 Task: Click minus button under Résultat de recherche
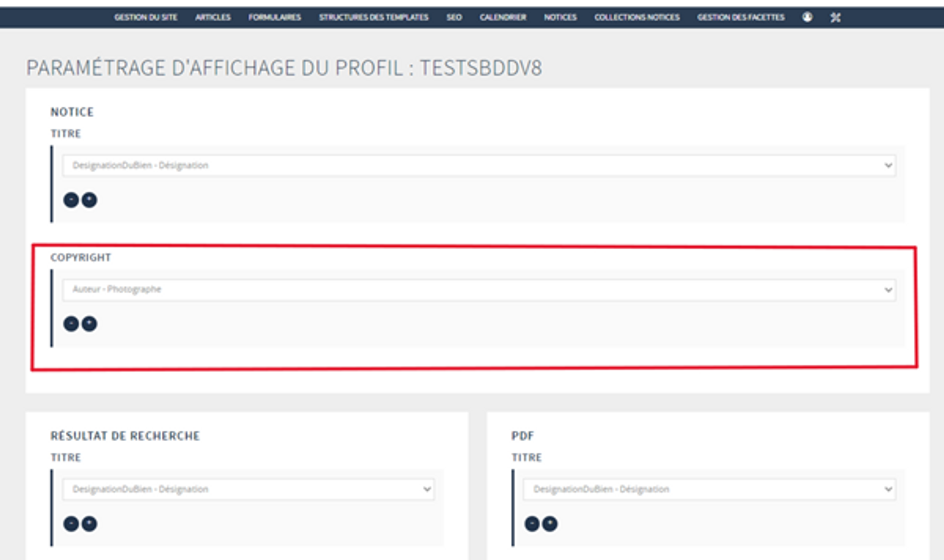click(71, 524)
